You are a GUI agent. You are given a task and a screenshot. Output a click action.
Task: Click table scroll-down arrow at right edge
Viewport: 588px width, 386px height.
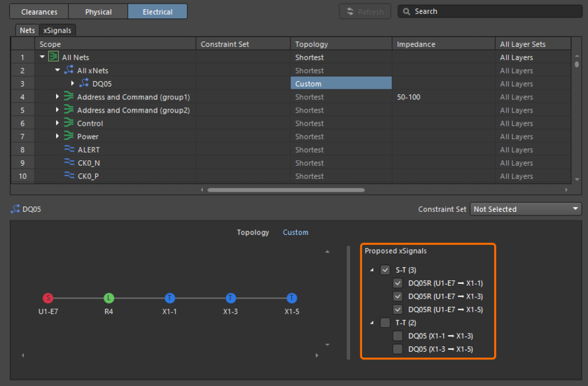pos(577,180)
